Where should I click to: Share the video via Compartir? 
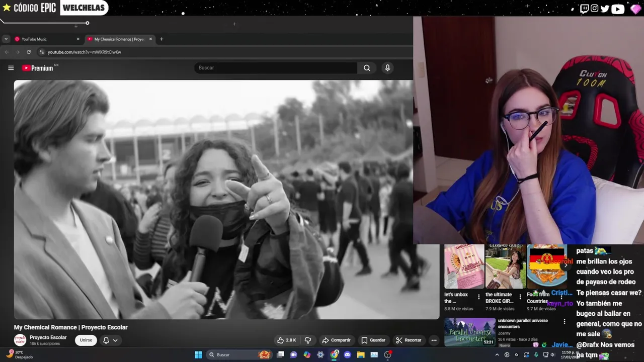click(x=336, y=340)
